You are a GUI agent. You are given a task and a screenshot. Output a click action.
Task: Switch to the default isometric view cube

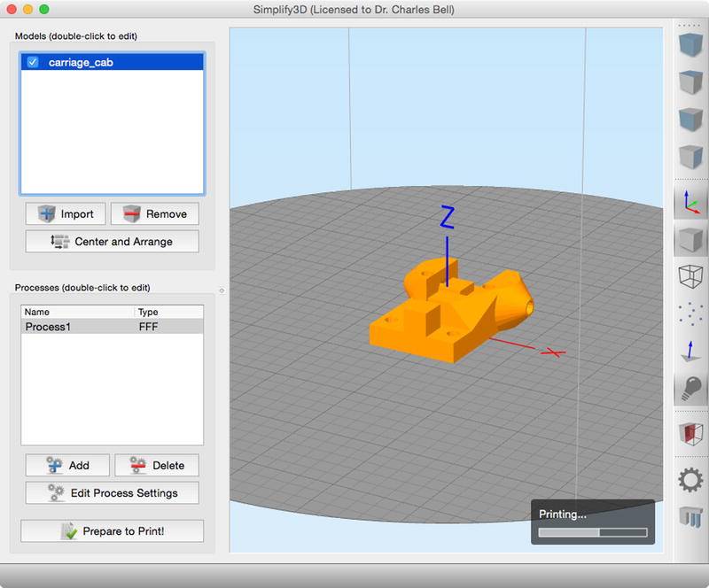[691, 44]
